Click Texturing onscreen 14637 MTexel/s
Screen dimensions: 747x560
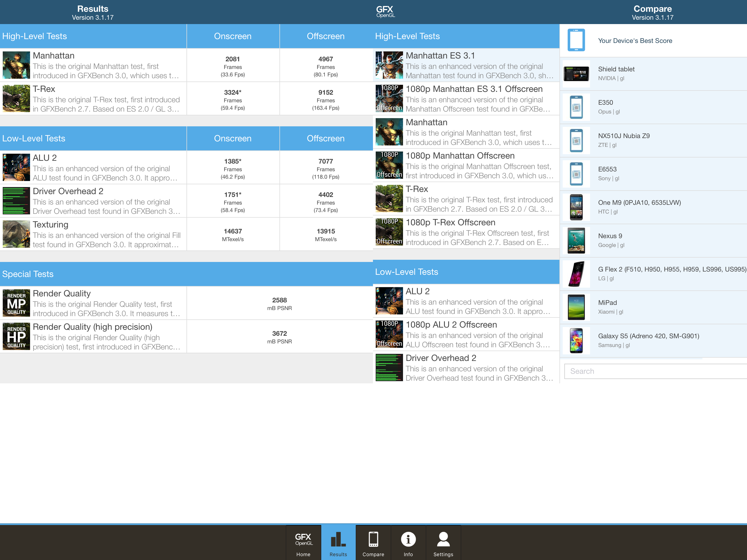coord(233,235)
